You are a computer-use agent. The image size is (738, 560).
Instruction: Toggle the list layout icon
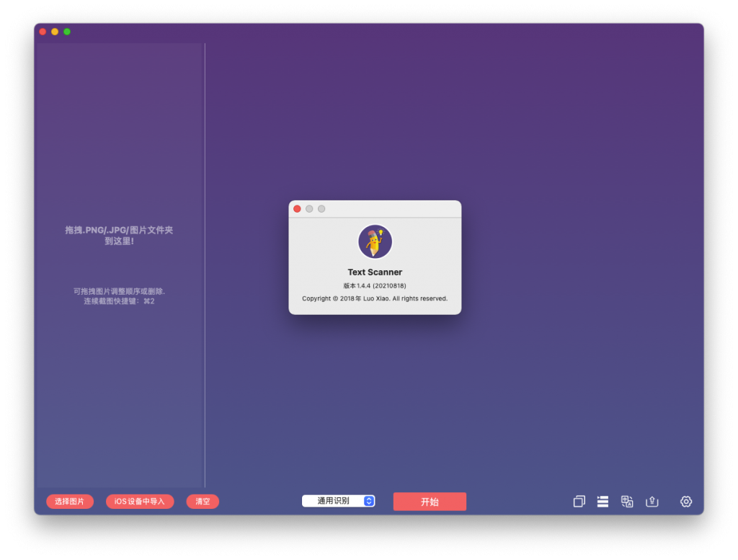tap(603, 501)
